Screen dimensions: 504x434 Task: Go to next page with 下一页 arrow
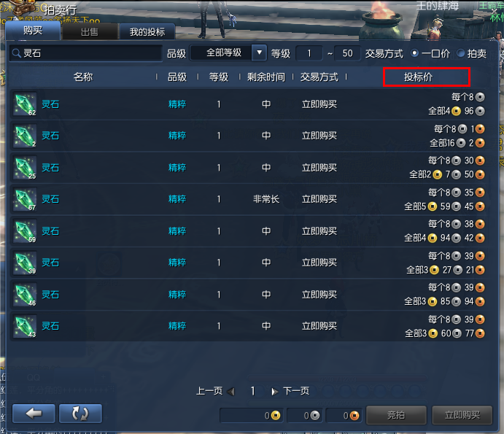[275, 391]
